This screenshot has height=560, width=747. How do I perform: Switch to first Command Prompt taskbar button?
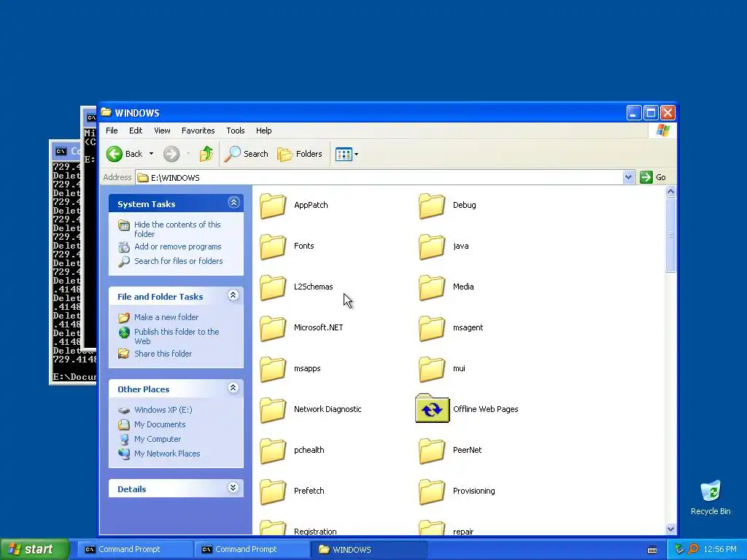(135, 550)
